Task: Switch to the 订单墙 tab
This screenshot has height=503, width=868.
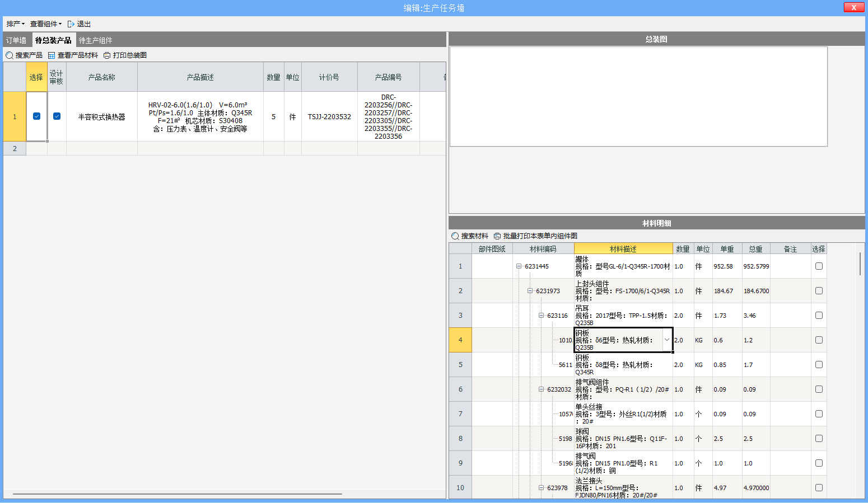Action: [x=16, y=40]
